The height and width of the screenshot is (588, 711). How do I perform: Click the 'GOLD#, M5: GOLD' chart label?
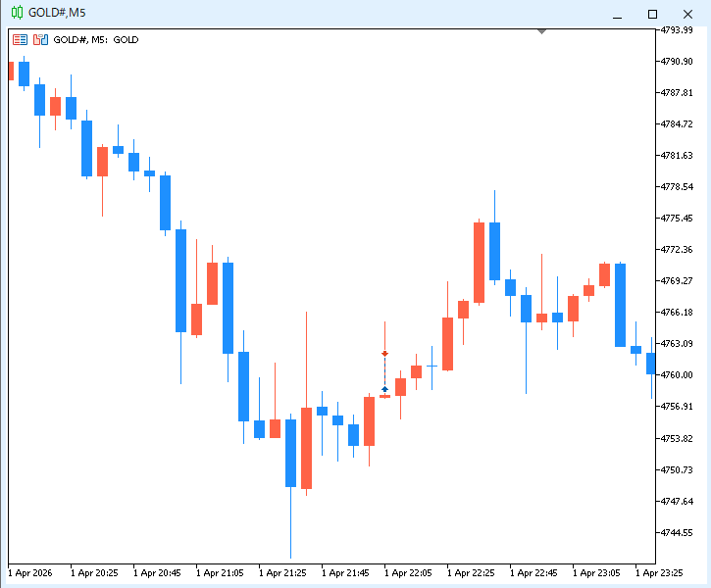click(x=96, y=40)
